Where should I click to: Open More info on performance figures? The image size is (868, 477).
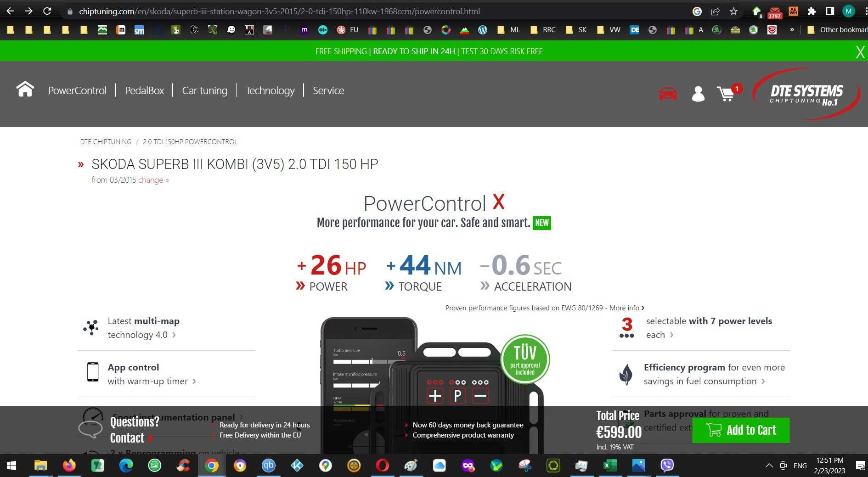tap(626, 308)
